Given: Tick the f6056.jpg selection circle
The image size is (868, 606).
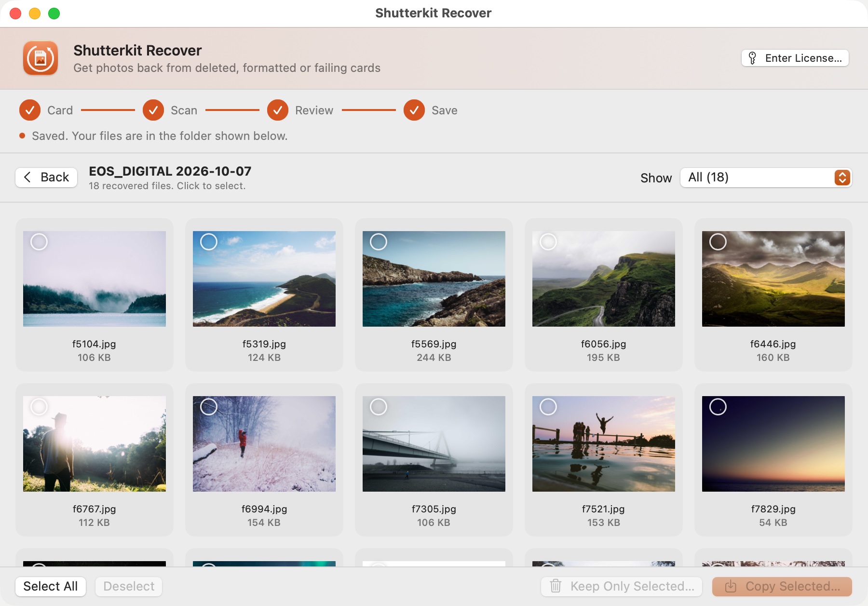Looking at the screenshot, I should (548, 242).
